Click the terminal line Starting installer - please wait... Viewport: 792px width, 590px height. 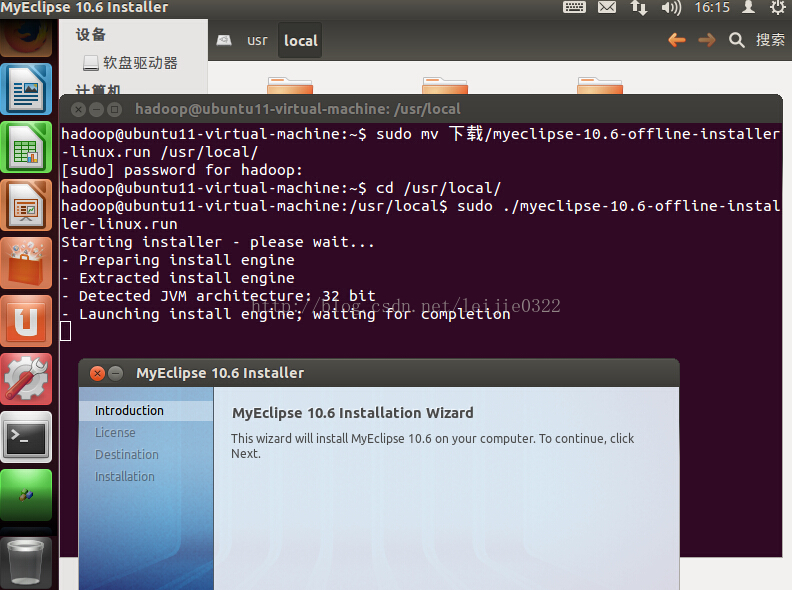[x=218, y=242]
